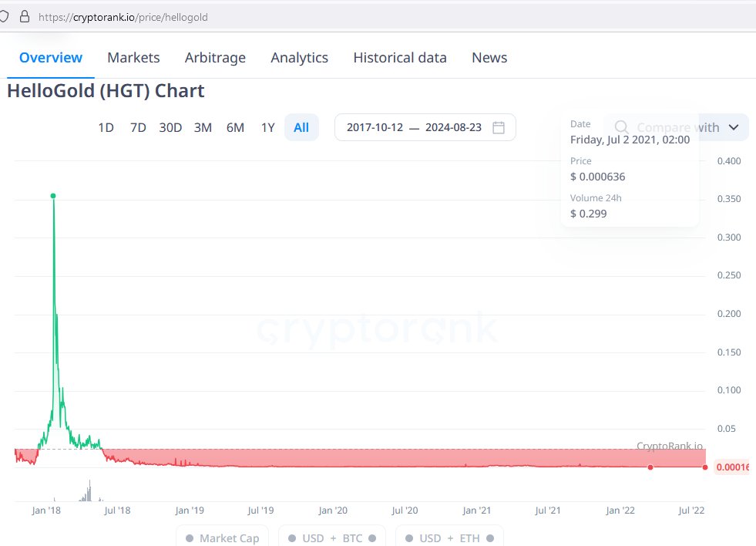Click the Jul '20 axis label
The image size is (756, 546).
click(405, 511)
